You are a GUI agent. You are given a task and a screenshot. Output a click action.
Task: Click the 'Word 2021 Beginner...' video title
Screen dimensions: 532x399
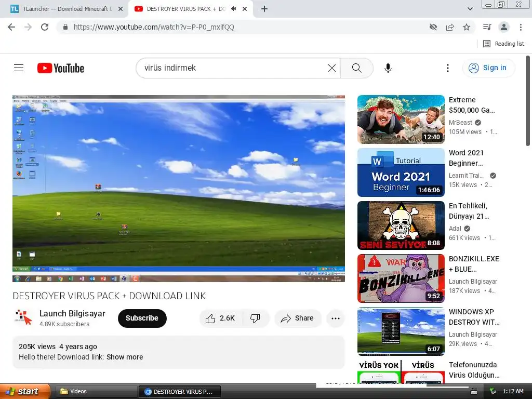click(x=466, y=158)
